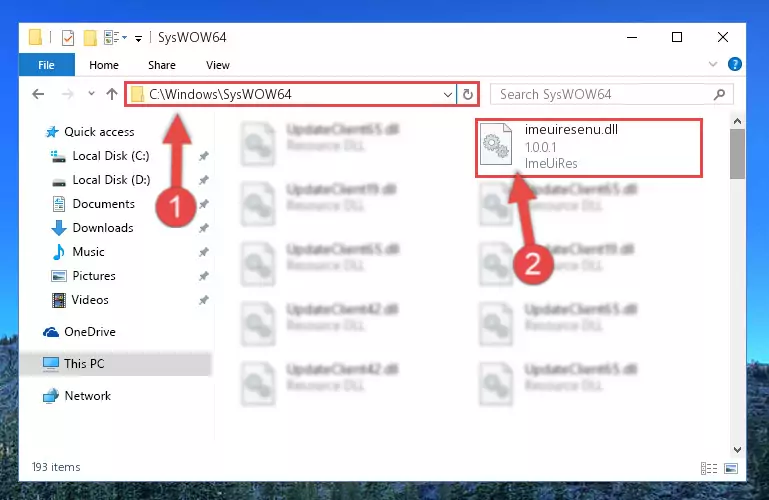Viewport: 769px width, 500px height.
Task: Click the address bar path C:\Windows\SysWOW64
Action: (220, 94)
